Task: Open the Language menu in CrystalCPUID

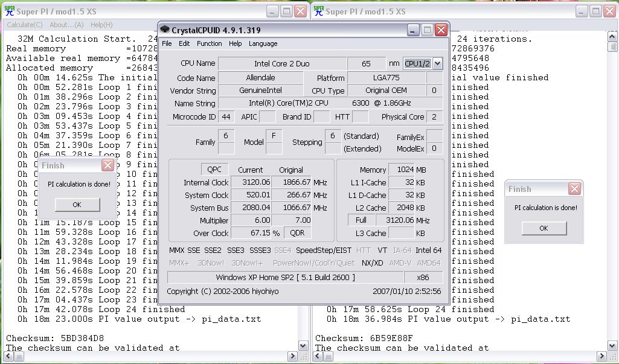Action: (x=263, y=43)
